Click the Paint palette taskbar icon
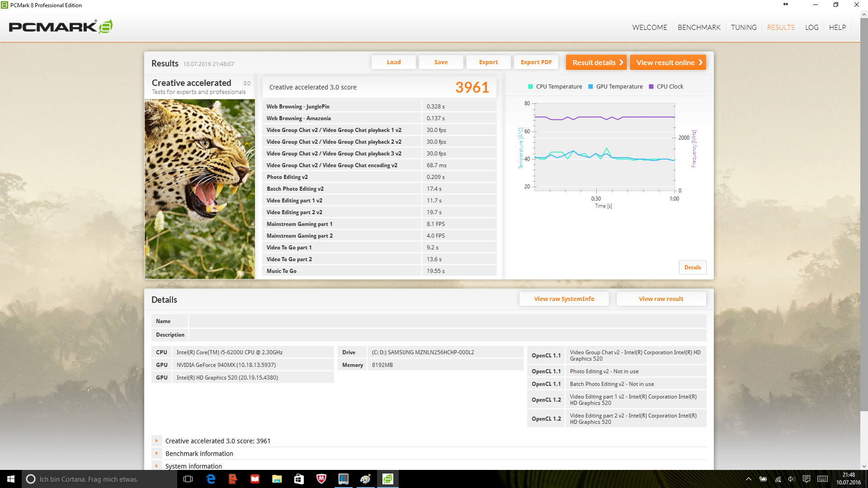 pos(365,479)
